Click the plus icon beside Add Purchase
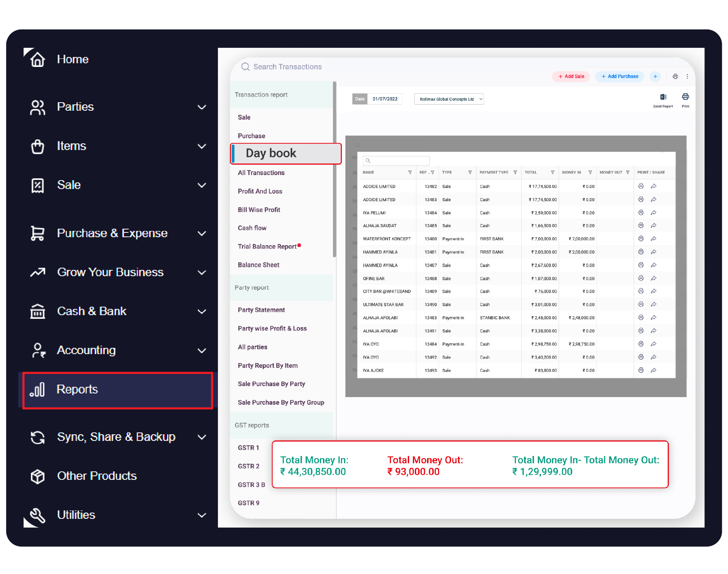 coord(656,76)
